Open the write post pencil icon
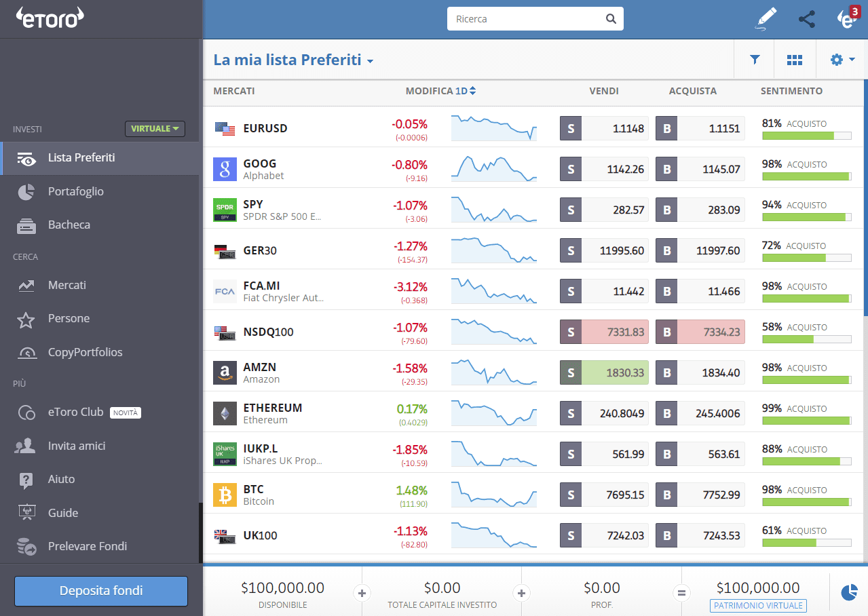Viewport: 868px width, 616px height. (x=766, y=19)
